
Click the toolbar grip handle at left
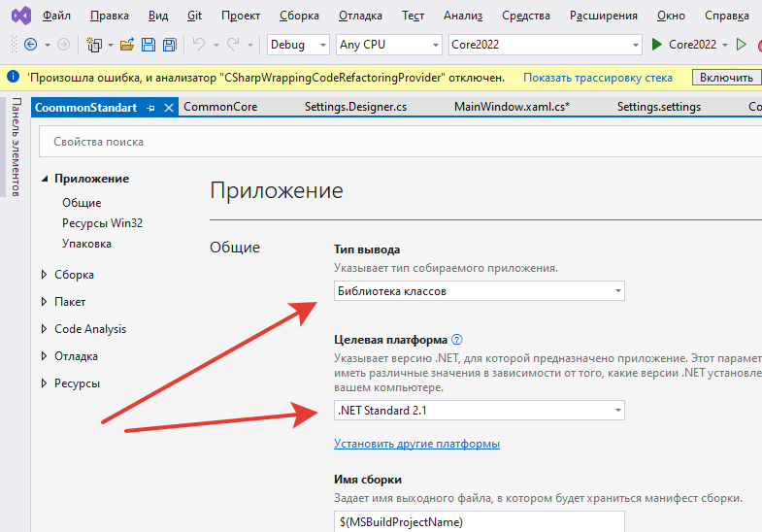coord(14,45)
